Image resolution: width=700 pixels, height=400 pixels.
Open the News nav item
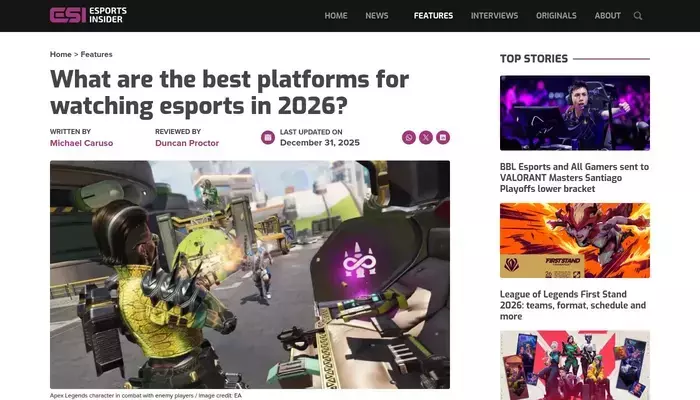pos(377,16)
